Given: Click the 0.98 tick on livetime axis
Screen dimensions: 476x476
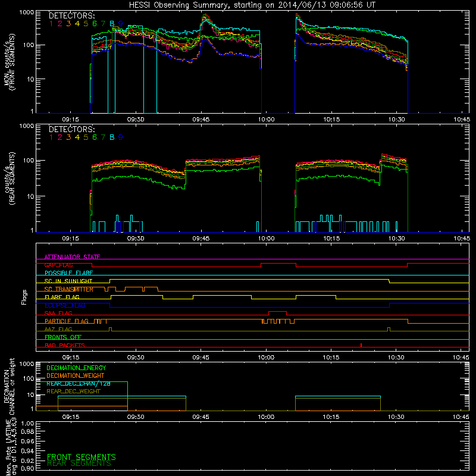Looking at the screenshot, I should (27, 431).
